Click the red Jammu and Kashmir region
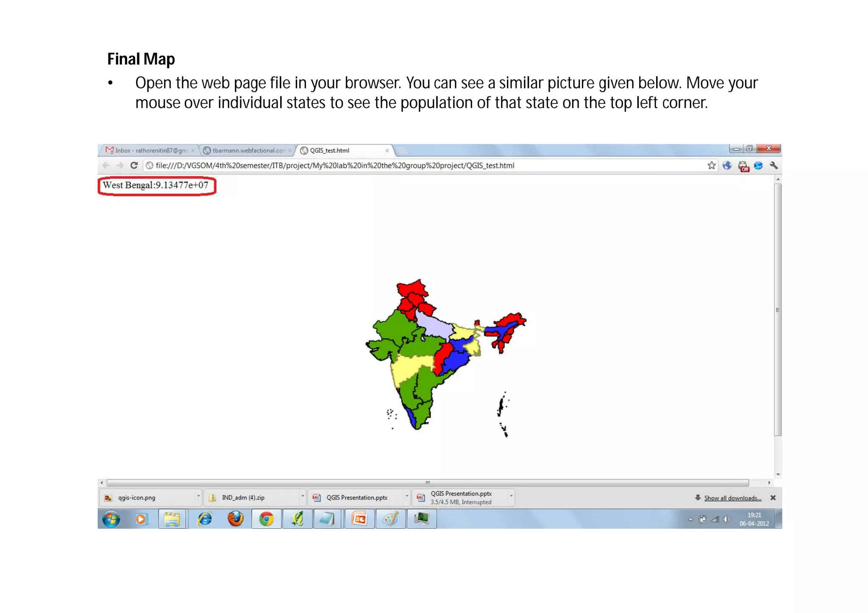The width and height of the screenshot is (868, 613). [x=412, y=290]
